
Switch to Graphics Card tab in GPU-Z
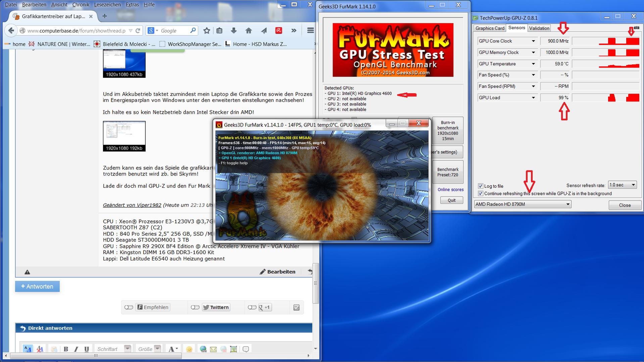click(x=490, y=28)
